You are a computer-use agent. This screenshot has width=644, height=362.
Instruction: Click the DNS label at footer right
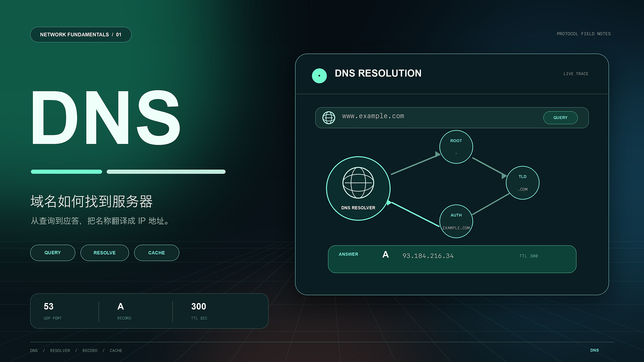[x=594, y=350]
